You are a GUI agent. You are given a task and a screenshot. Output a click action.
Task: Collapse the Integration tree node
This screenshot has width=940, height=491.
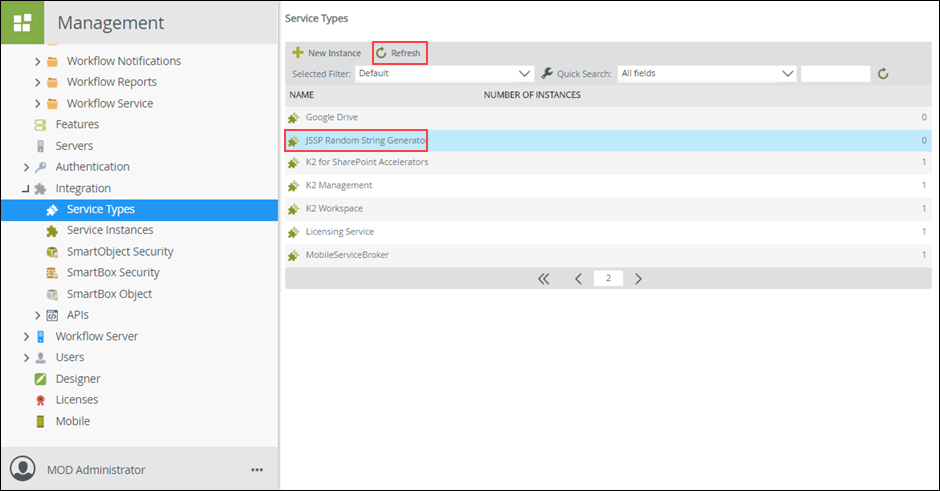click(26, 188)
